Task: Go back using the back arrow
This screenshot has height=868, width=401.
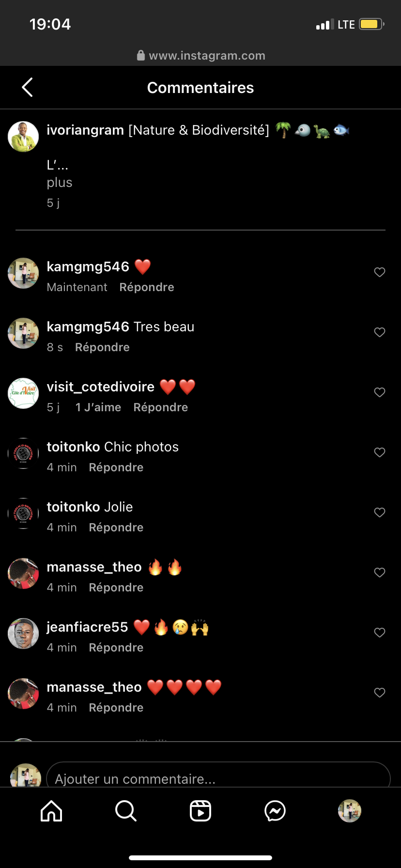Action: 28,88
